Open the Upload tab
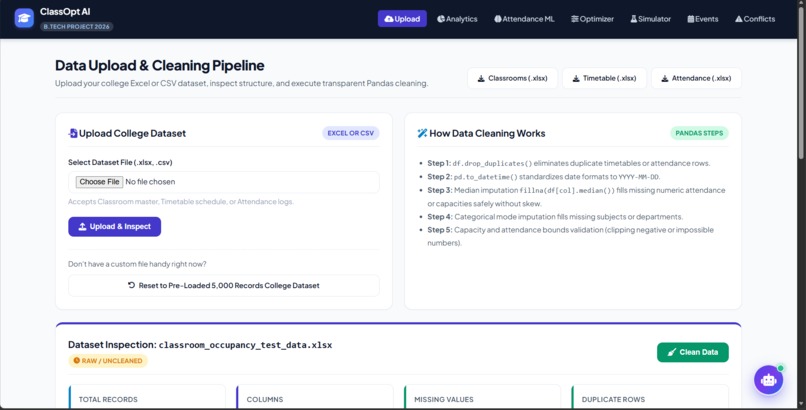The image size is (806, 410). tap(402, 19)
